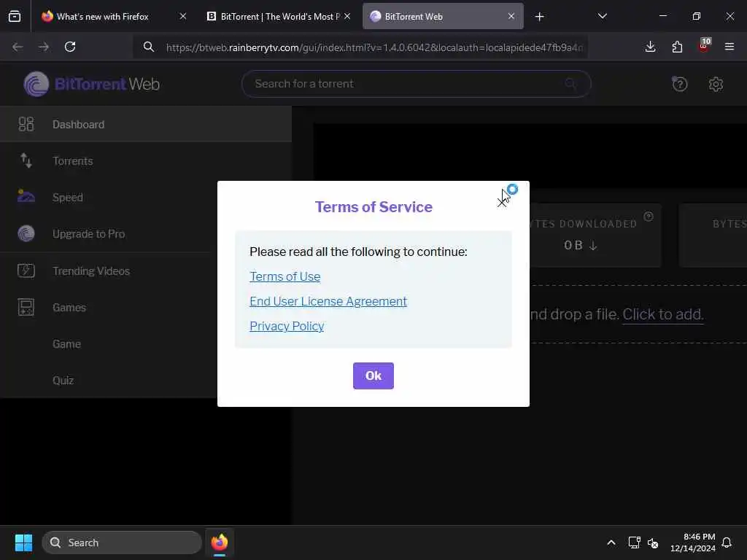747x560 pixels.
Task: Click the address bar search icon
Action: point(149,47)
